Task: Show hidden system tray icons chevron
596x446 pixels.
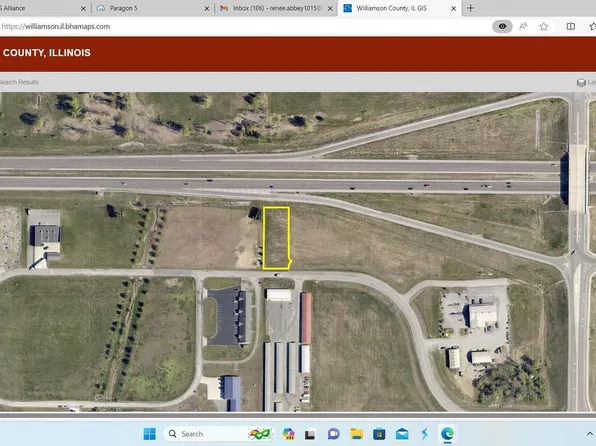Action: (590, 434)
